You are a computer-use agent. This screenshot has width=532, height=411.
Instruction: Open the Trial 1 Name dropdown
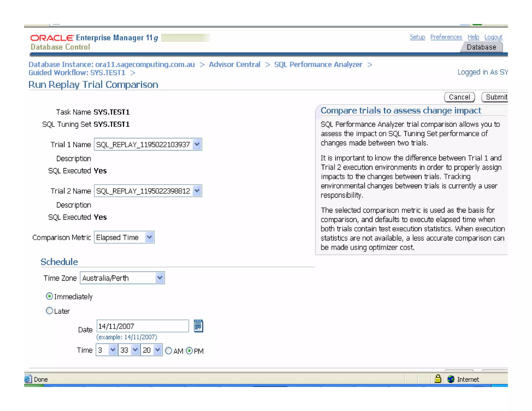(x=148, y=144)
